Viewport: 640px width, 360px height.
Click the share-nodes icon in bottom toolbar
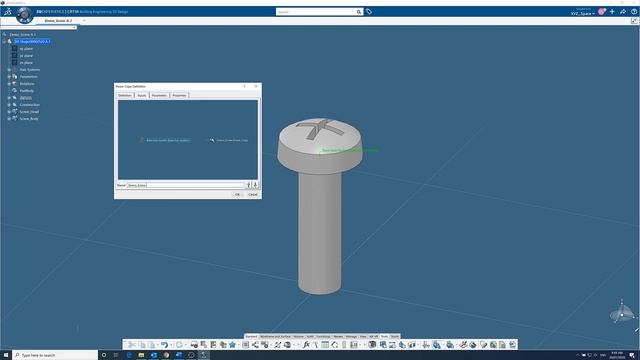click(x=256, y=345)
